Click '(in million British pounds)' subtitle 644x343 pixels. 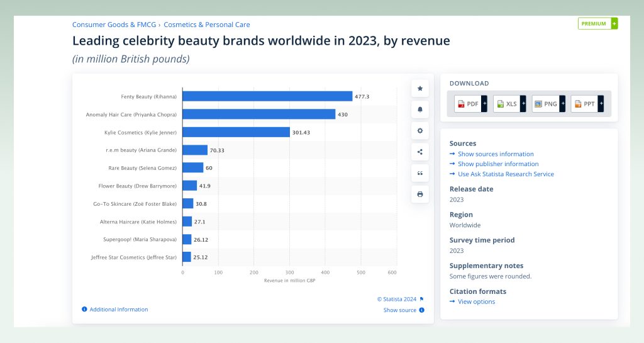click(131, 59)
